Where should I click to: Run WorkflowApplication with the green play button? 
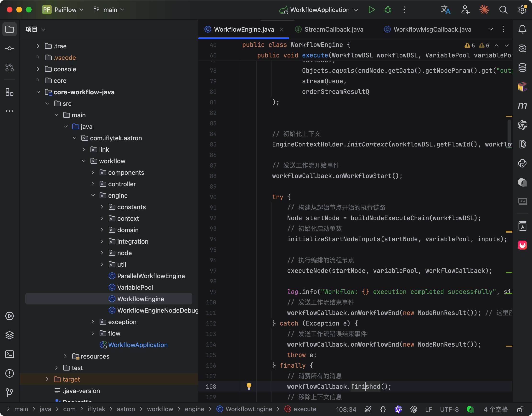pyautogui.click(x=372, y=10)
